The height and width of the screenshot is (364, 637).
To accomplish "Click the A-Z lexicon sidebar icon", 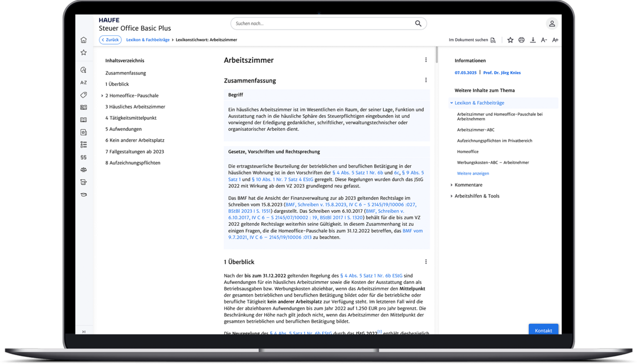I will pos(83,83).
